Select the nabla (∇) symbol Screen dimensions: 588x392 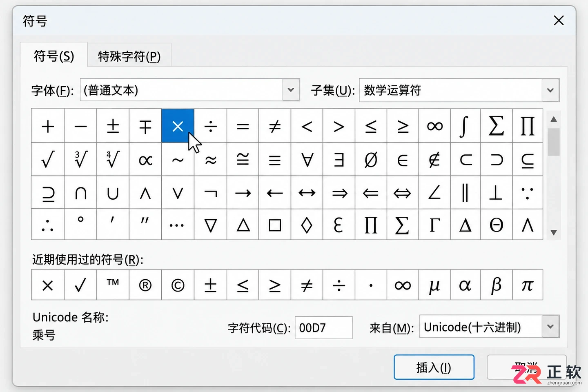click(x=210, y=225)
